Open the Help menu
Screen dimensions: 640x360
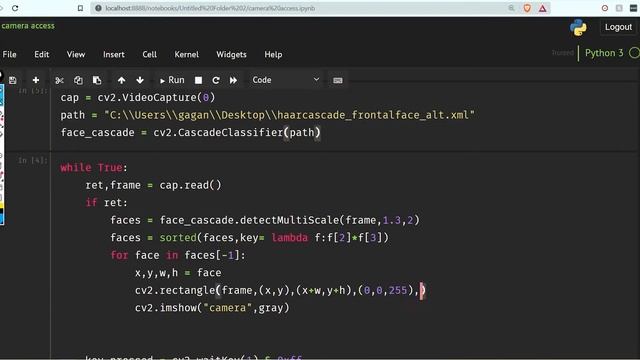273,54
